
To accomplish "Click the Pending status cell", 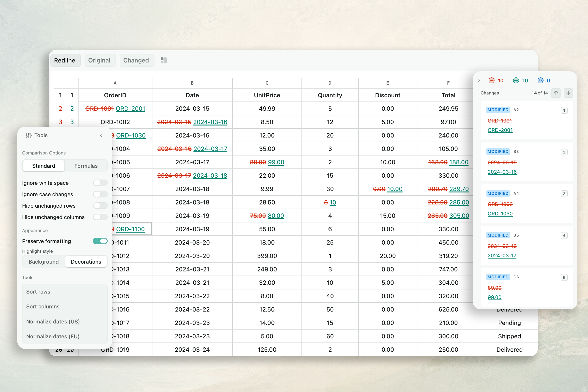I will coord(509,323).
